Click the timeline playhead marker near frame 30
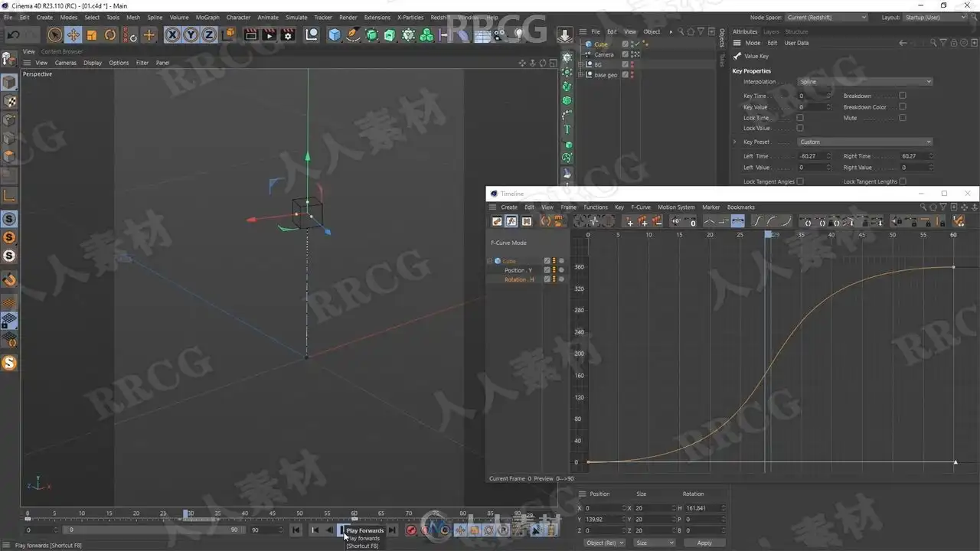Screen dimensions: 980x551 point(187,514)
